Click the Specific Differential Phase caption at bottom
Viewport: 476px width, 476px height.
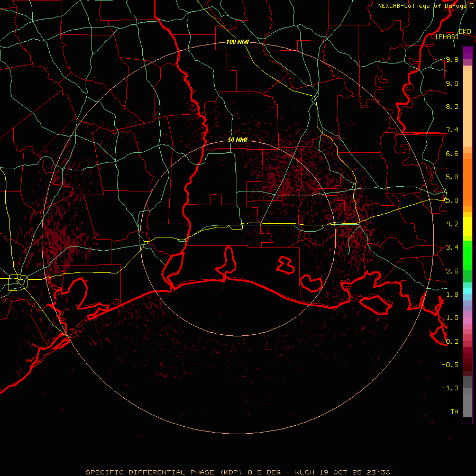(237, 472)
